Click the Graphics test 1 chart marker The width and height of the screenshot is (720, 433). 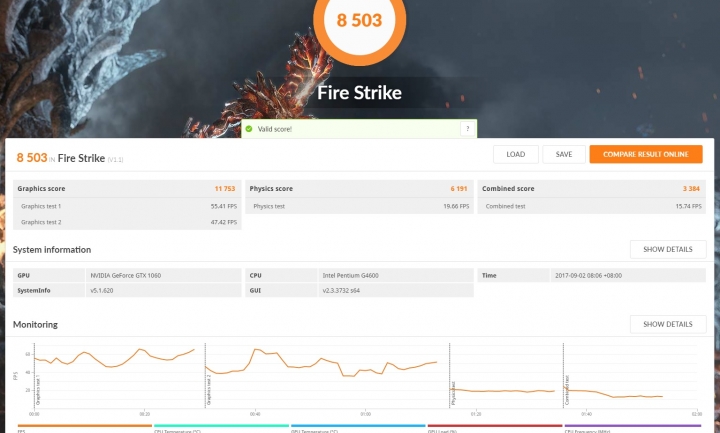coord(38,390)
